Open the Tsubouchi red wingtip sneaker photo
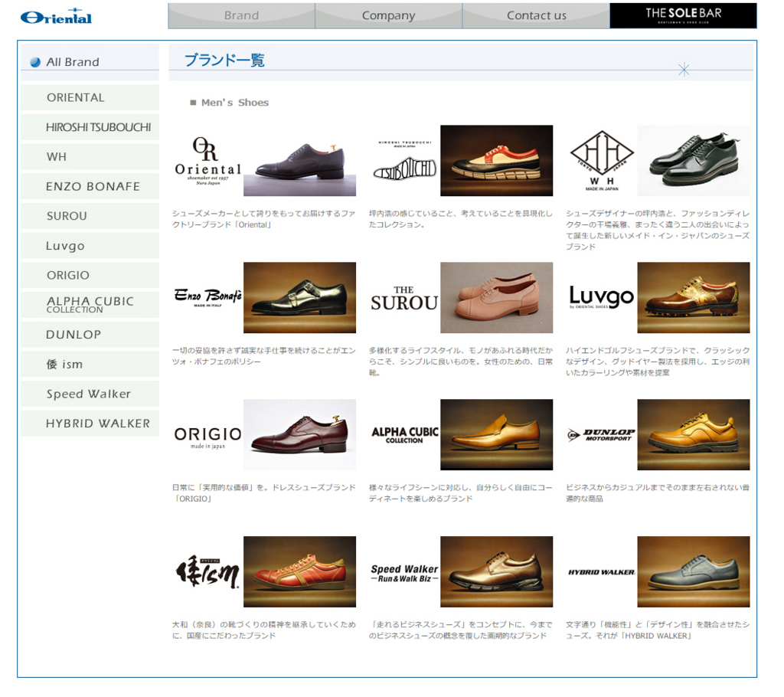The image size is (784, 697). 496,161
